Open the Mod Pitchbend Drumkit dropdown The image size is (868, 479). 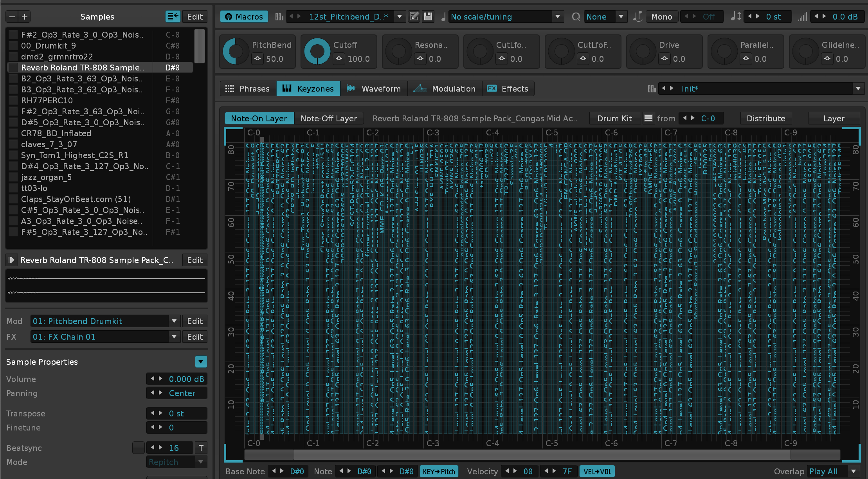point(174,321)
